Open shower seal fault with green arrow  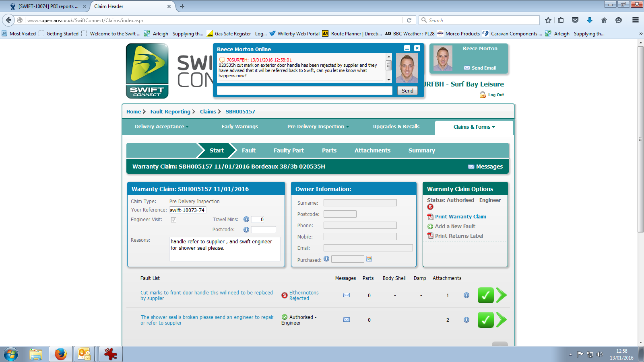click(502, 320)
